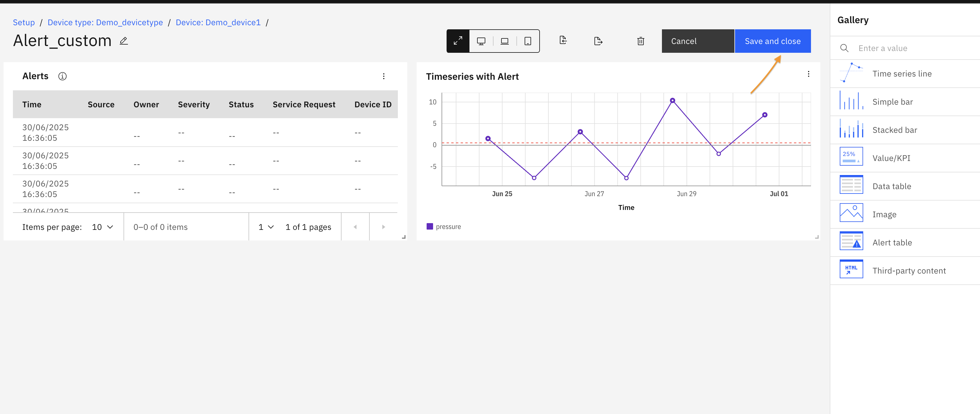This screenshot has height=414, width=980.
Task: Edit the Alert_custom dashboard title
Action: click(x=124, y=41)
